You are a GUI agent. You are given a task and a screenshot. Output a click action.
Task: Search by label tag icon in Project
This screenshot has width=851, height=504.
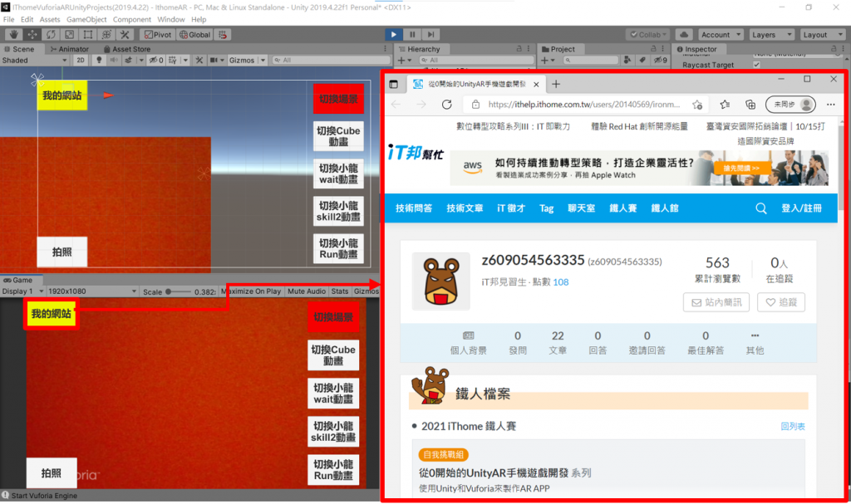click(x=642, y=61)
